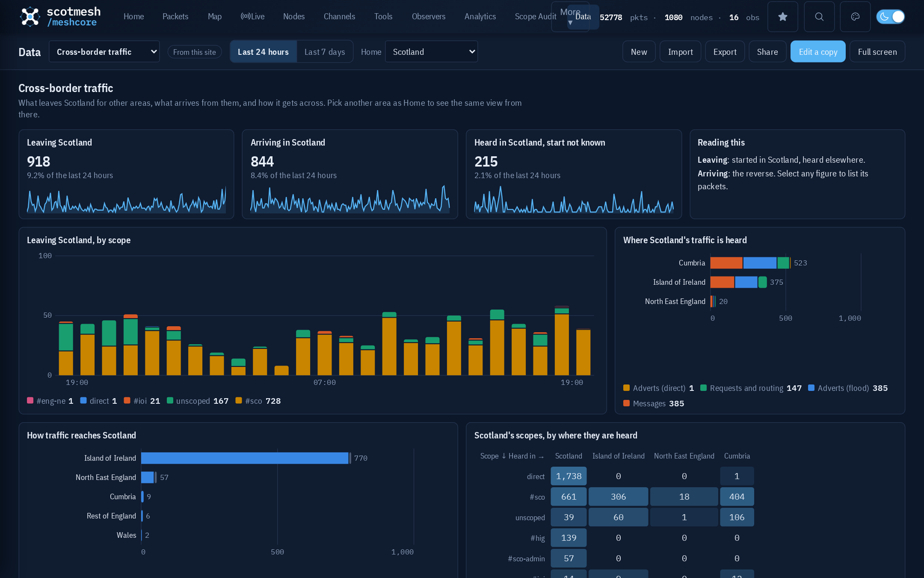Open the Observers page
Viewport: 924px width, 578px height.
tap(429, 17)
